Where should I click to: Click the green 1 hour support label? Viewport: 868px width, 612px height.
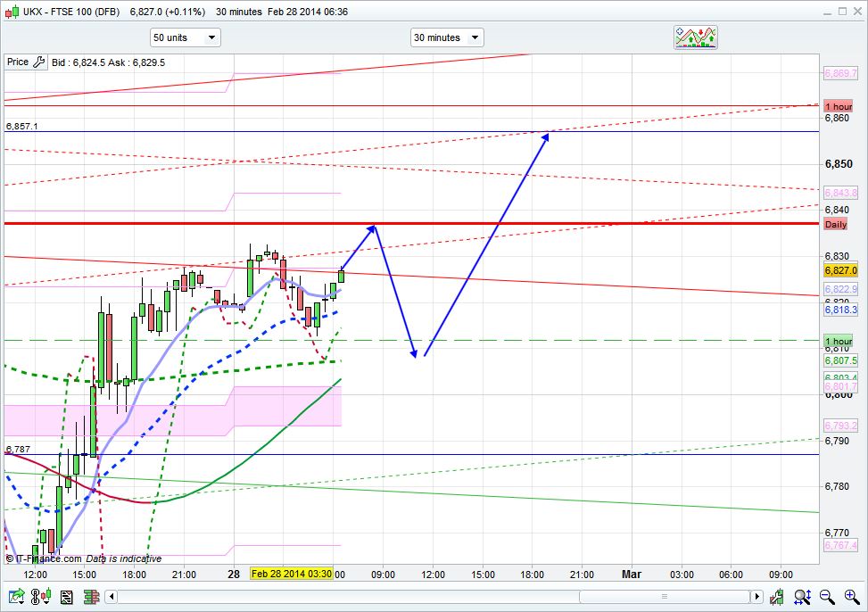point(838,342)
